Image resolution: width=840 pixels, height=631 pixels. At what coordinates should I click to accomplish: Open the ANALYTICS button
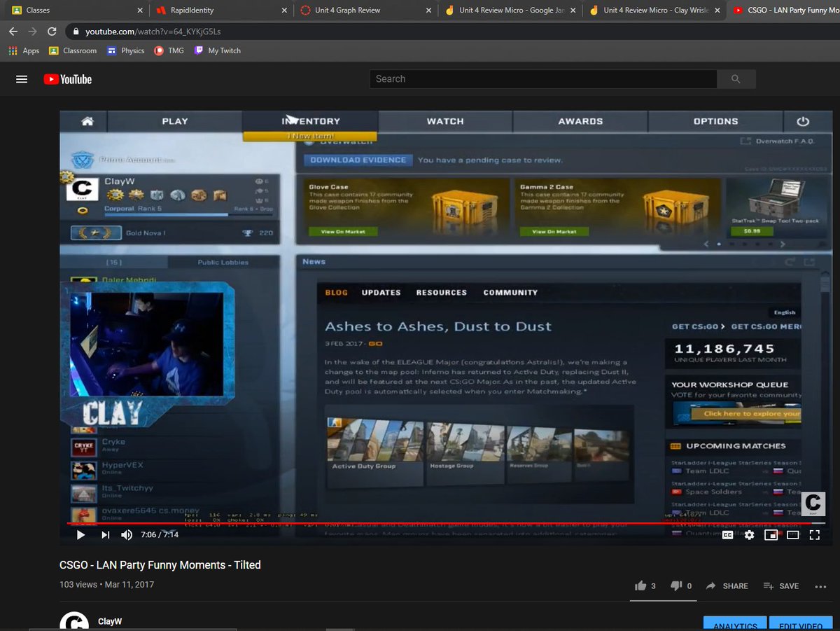(x=735, y=625)
